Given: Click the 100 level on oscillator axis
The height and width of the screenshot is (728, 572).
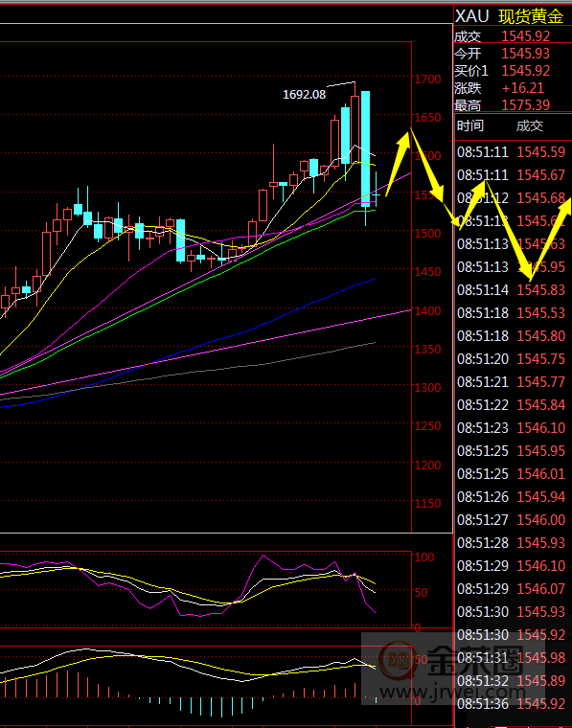Looking at the screenshot, I should coord(424,557).
